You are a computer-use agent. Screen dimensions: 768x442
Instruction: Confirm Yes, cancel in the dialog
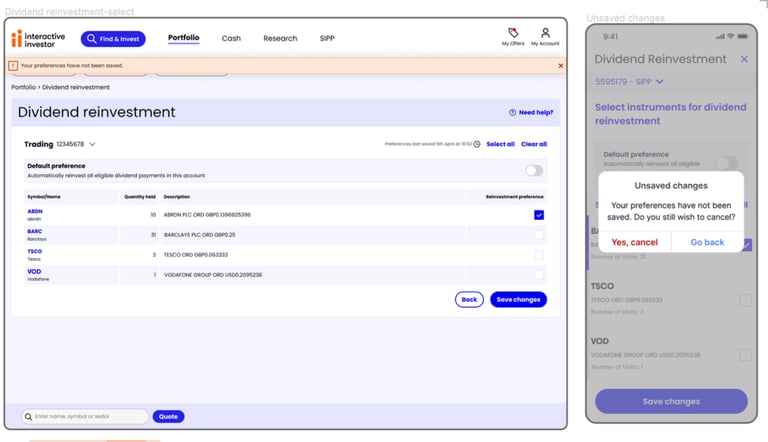(634, 242)
